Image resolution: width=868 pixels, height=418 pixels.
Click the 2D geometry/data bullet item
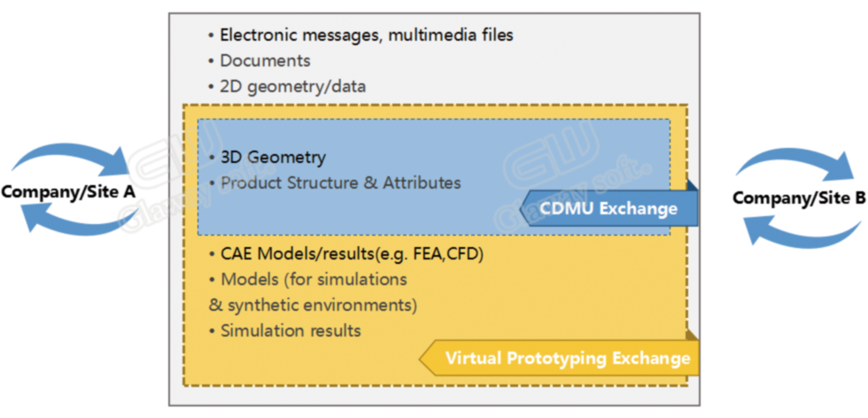tap(287, 87)
